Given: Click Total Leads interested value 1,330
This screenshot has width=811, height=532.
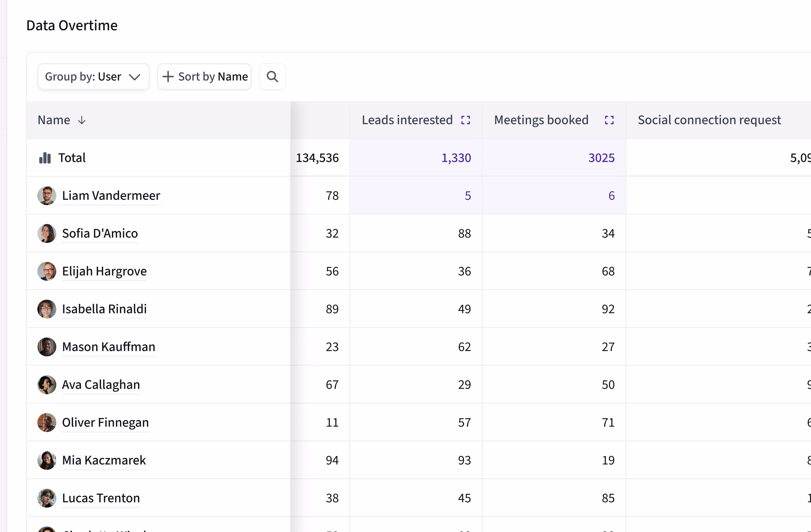Looking at the screenshot, I should tap(456, 158).
